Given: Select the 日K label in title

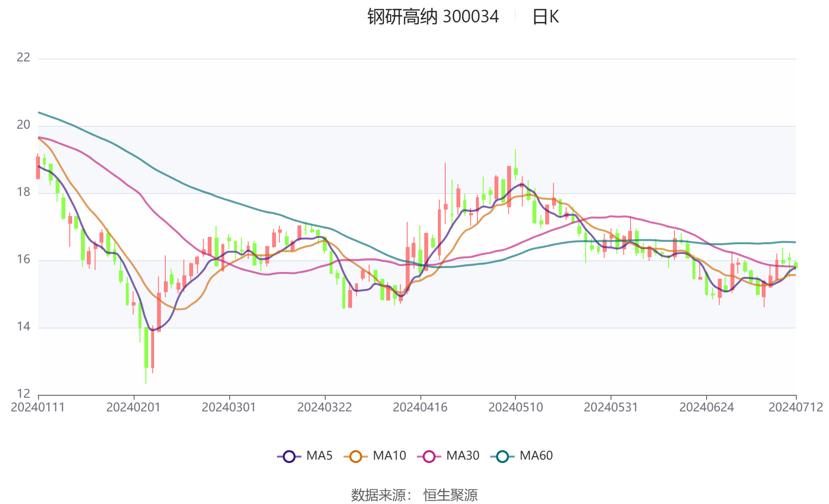Looking at the screenshot, I should [x=546, y=17].
